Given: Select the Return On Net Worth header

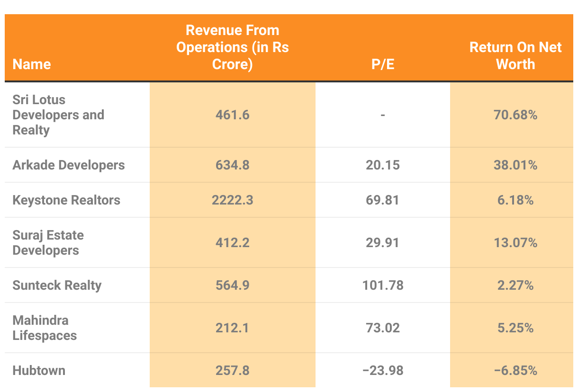Looking at the screenshot, I should (x=515, y=55).
